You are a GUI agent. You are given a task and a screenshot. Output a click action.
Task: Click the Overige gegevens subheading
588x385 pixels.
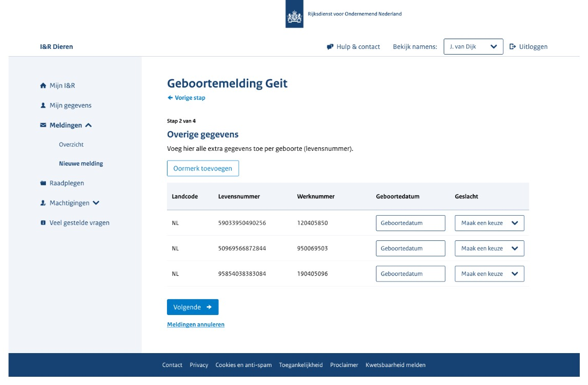click(203, 134)
